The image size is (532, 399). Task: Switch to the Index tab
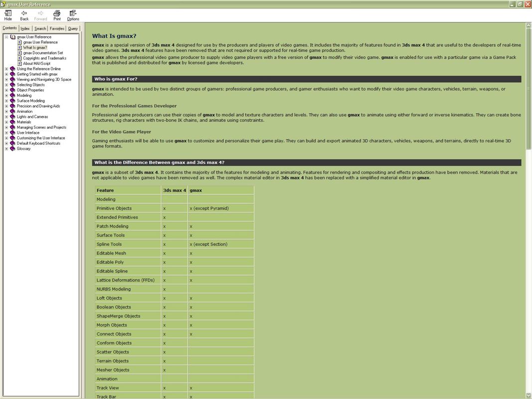25,29
